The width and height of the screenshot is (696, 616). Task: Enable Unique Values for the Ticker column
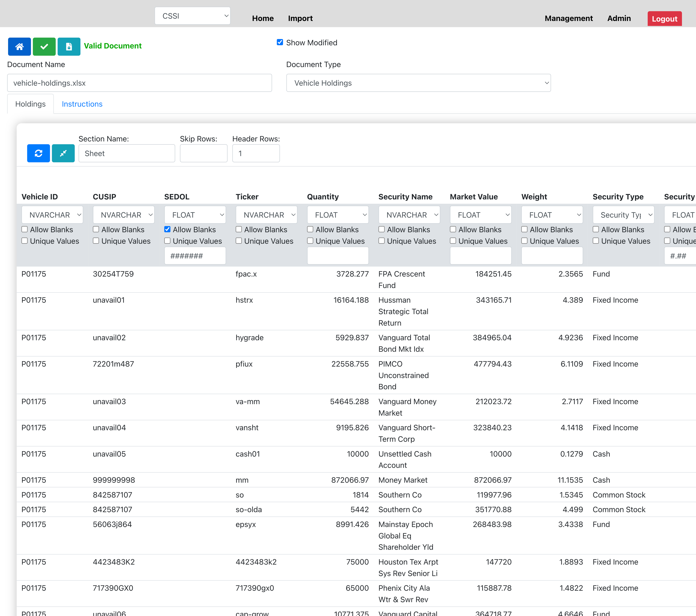[238, 241]
